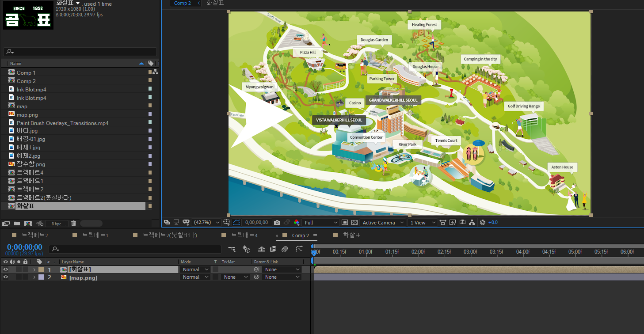Image resolution: width=644 pixels, height=334 pixels.
Task: Hide the map.png layer with its eye toggle
Action: [x=6, y=277]
